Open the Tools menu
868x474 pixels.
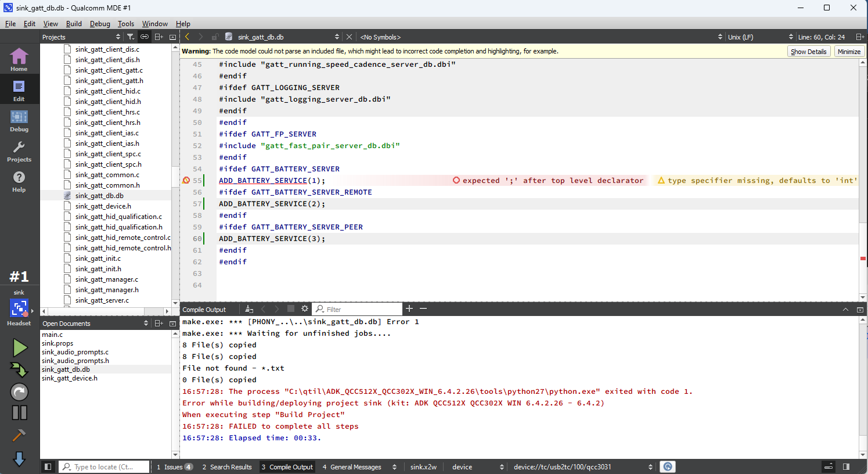click(x=125, y=24)
